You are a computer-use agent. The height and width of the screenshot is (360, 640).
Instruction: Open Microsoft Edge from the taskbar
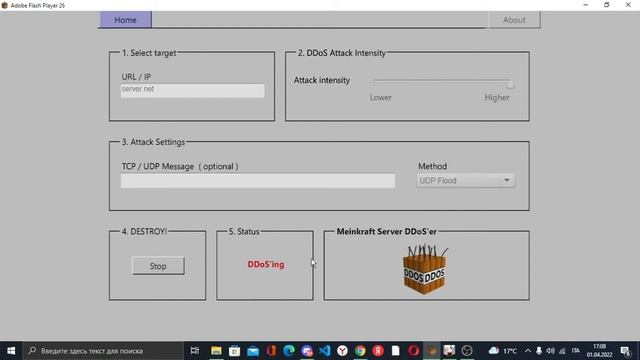289,351
